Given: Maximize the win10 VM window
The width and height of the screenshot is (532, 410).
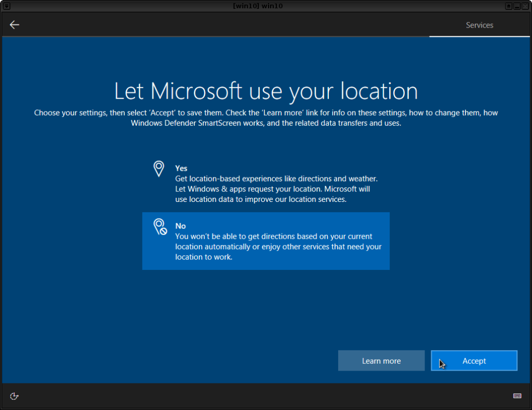Looking at the screenshot, I should (508, 6).
